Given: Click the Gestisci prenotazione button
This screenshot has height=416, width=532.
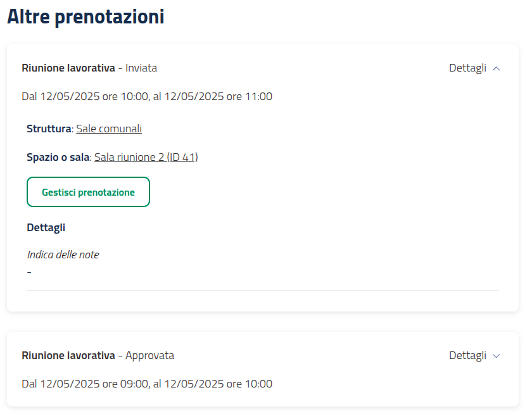Looking at the screenshot, I should [x=88, y=192].
